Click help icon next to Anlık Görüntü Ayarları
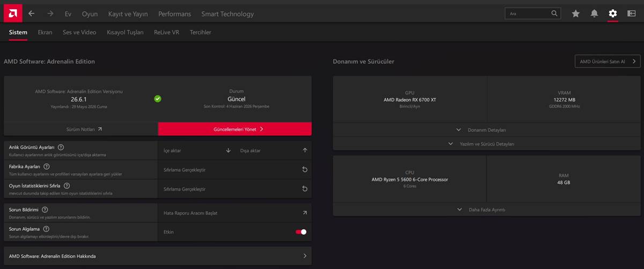The image size is (644, 269). tap(61, 147)
